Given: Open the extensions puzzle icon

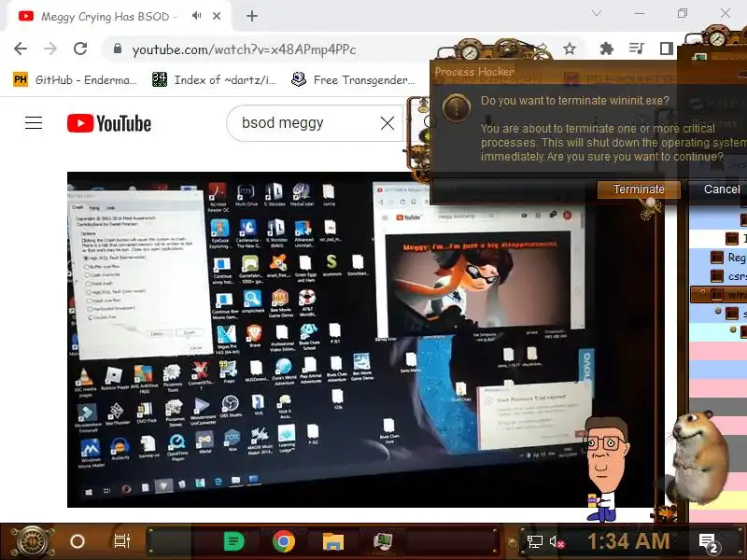Looking at the screenshot, I should [x=606, y=49].
